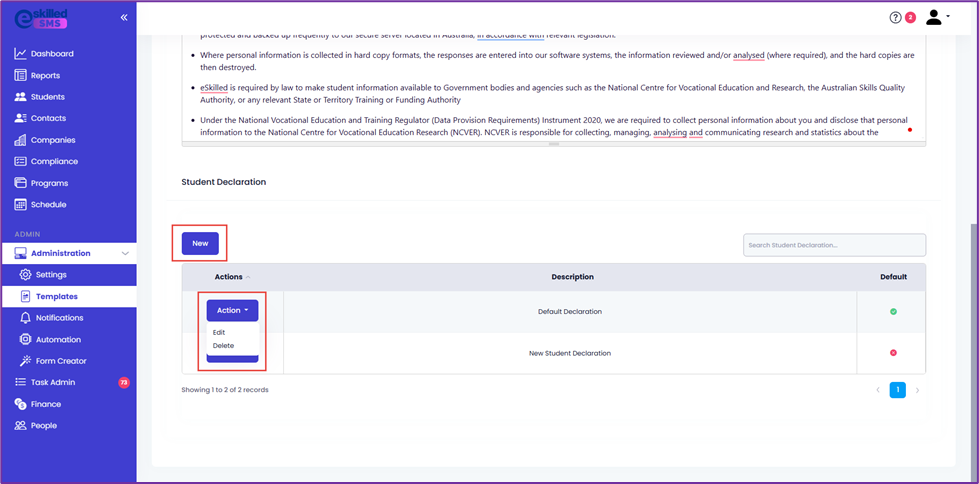
Task: Sort table by Actions column arrow
Action: (248, 277)
